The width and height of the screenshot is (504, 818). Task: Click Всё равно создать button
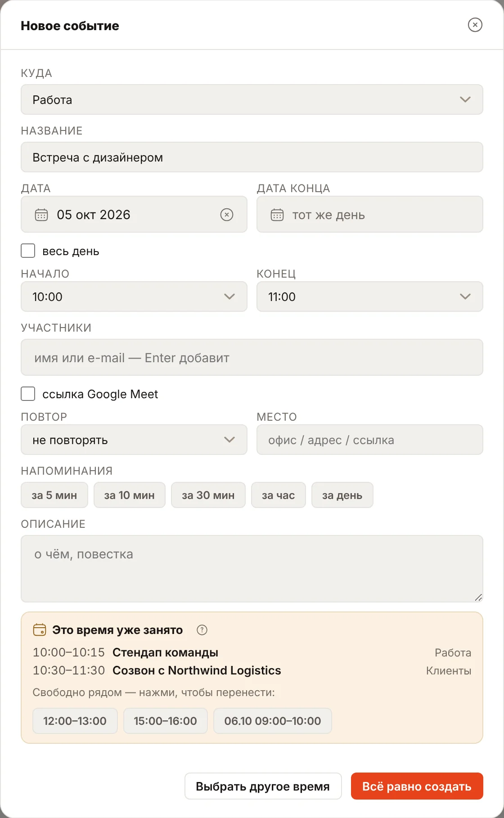pos(417,786)
